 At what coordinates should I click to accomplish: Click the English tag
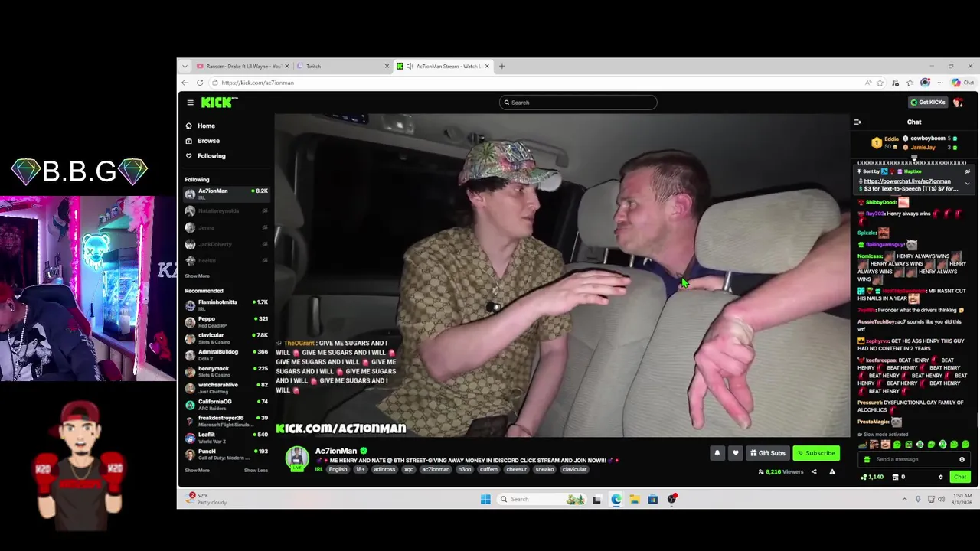tap(338, 470)
